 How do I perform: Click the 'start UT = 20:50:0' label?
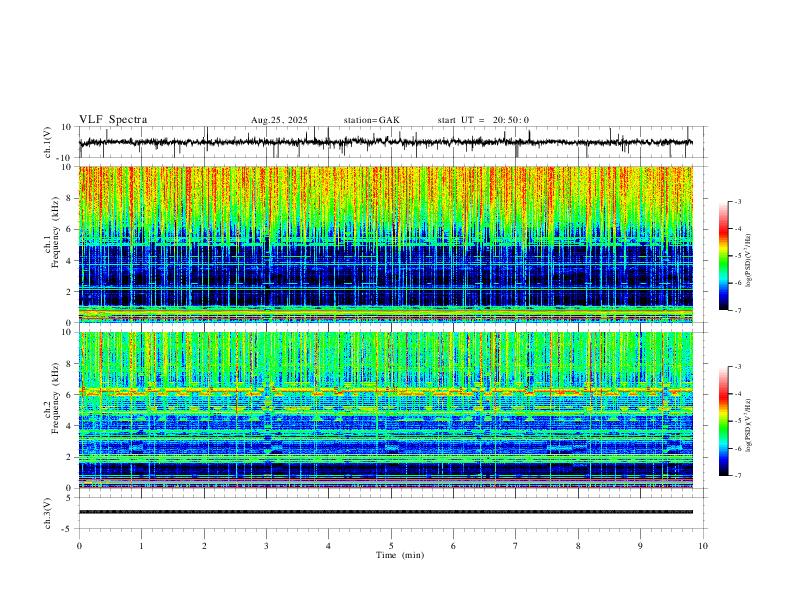(x=483, y=120)
